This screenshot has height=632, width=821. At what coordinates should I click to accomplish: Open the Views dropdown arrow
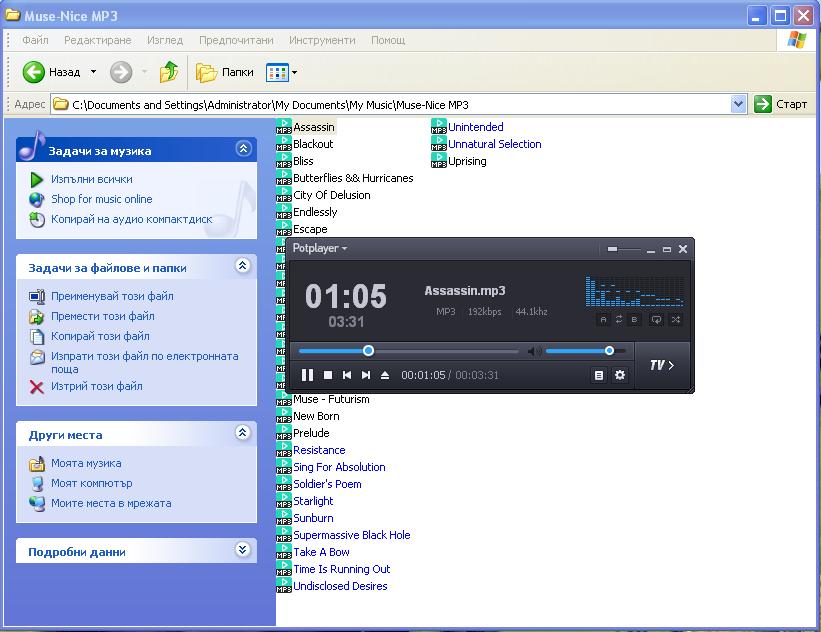294,72
